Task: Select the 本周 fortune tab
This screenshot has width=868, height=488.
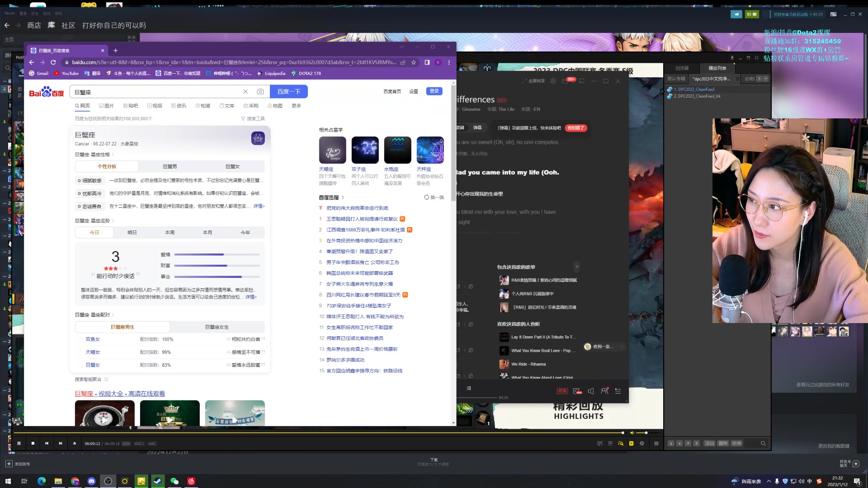Action: (170, 232)
